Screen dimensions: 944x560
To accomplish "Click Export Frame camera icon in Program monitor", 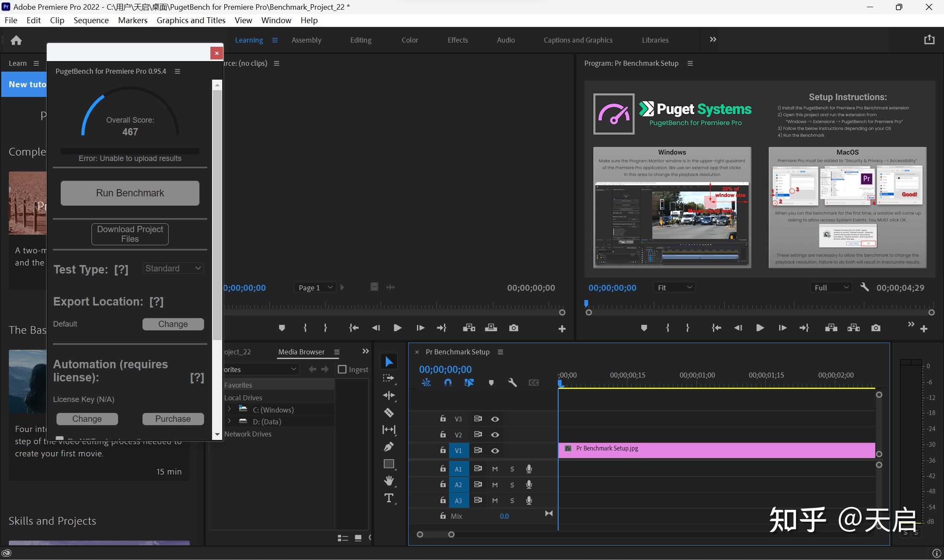I will tap(876, 328).
